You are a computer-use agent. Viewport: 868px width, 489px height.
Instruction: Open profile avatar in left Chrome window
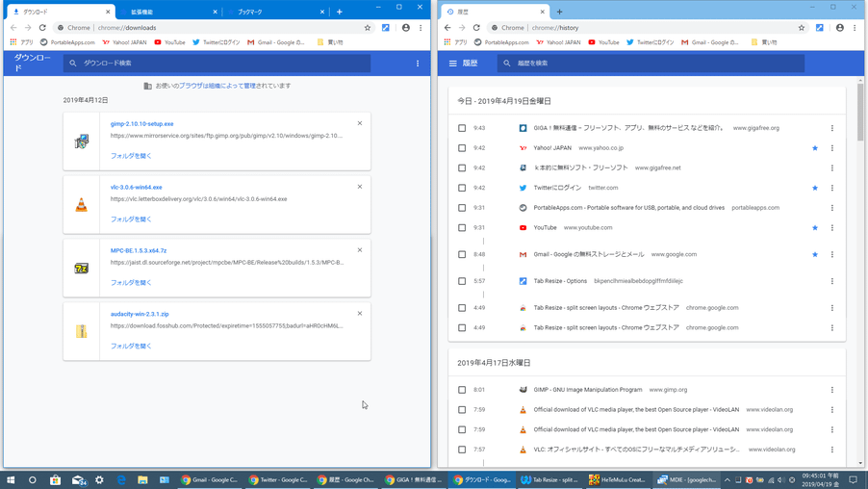406,28
